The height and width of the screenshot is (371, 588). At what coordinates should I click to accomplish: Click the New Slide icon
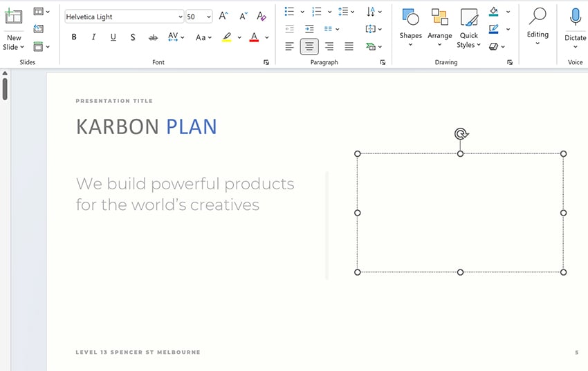[x=14, y=18]
